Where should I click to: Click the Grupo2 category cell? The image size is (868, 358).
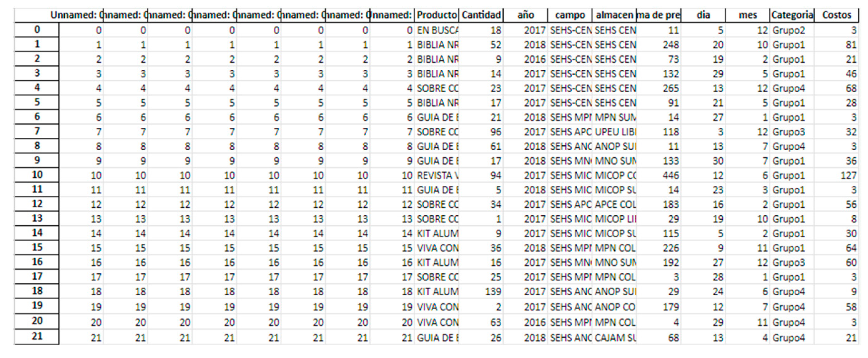tap(792, 31)
